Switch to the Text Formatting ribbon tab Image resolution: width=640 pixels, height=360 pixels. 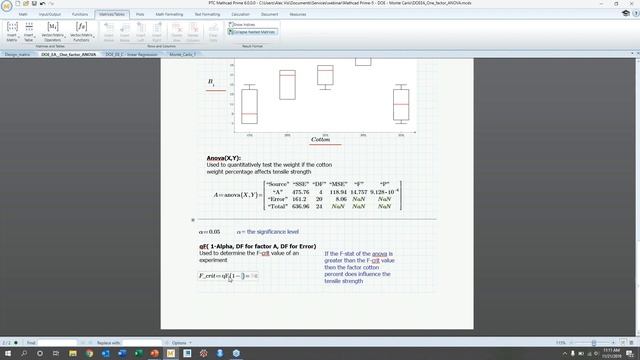(207, 14)
